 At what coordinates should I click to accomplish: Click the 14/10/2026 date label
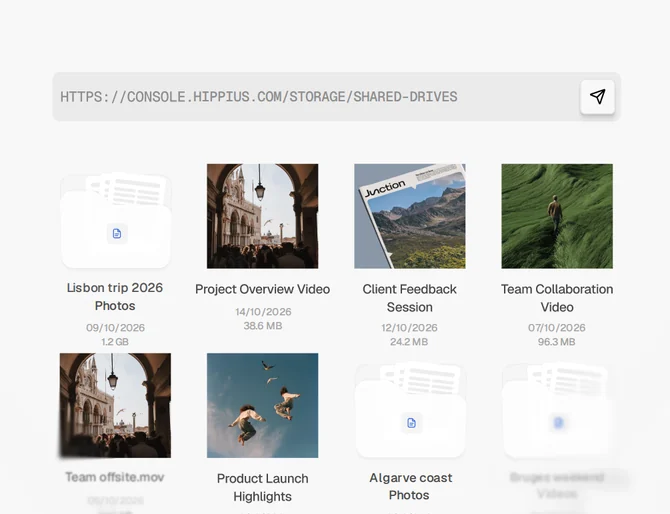point(263,312)
